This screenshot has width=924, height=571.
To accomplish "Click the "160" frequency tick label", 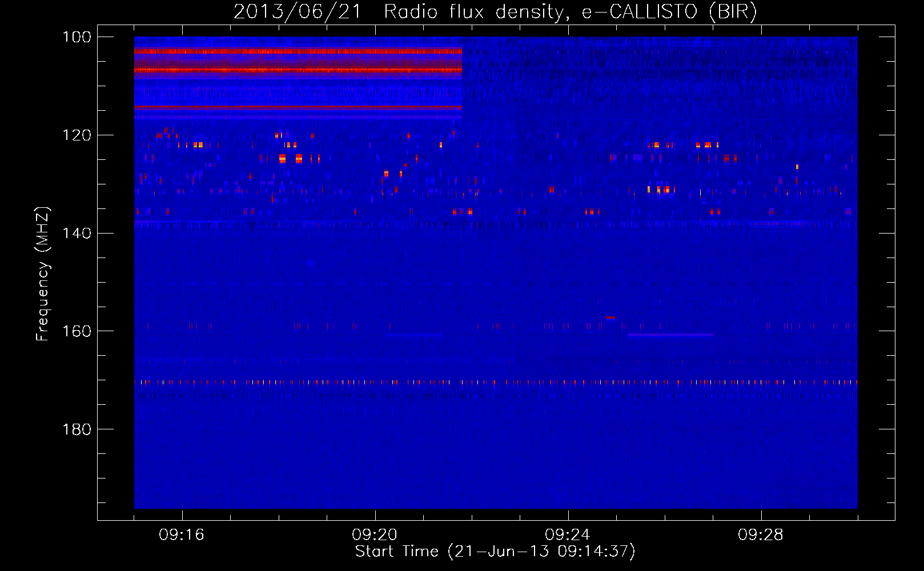I will (x=78, y=331).
